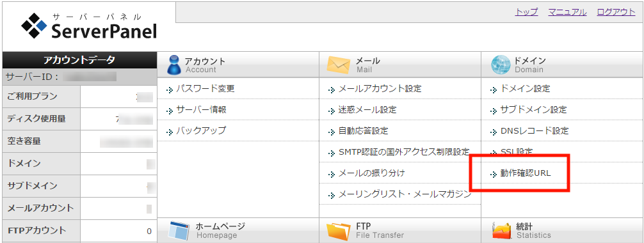Select 迷惑メール設定 entry
The image size is (644, 243).
367,109
